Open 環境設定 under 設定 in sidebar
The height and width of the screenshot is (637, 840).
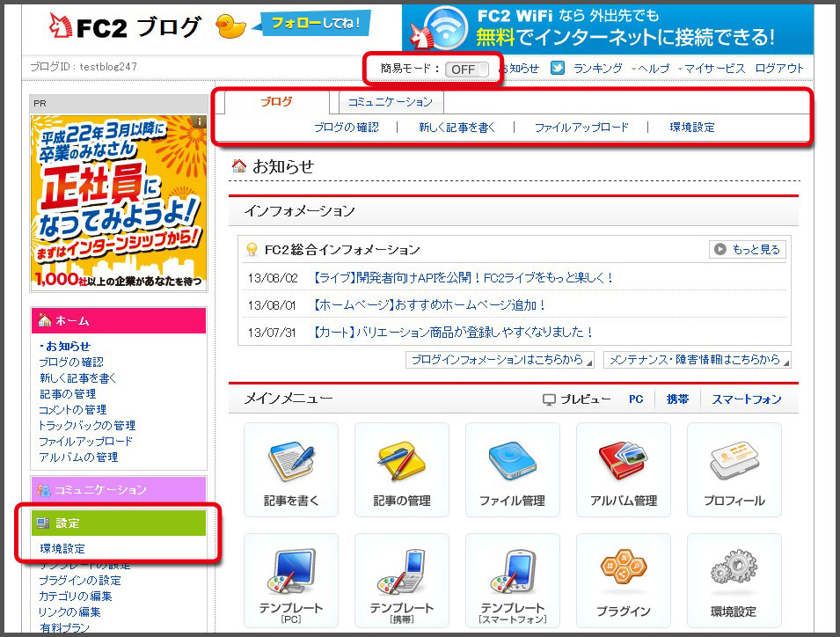[x=62, y=549]
